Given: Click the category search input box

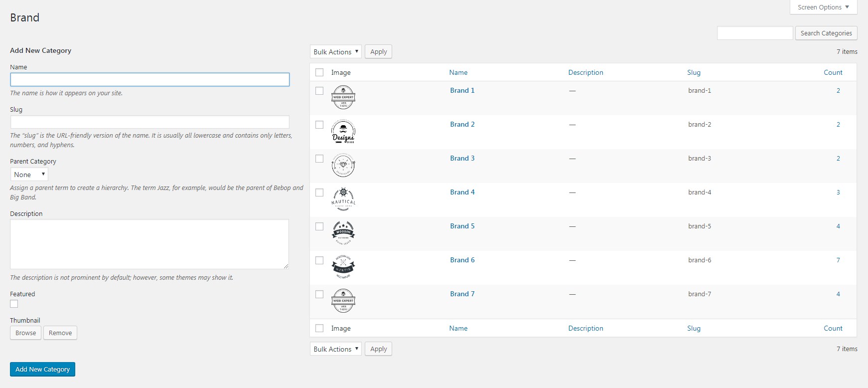Looking at the screenshot, I should point(755,33).
